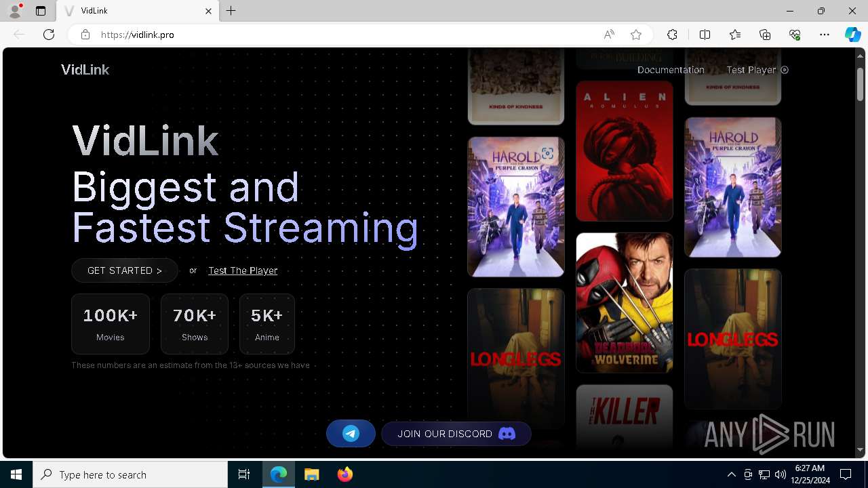Close the VidLink tab
Image resolution: width=868 pixels, height=488 pixels.
click(209, 11)
